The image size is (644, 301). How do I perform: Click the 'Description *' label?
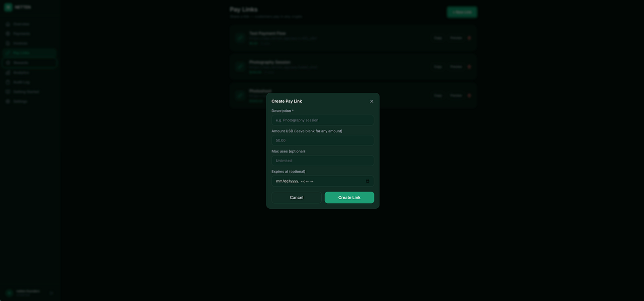tap(283, 111)
